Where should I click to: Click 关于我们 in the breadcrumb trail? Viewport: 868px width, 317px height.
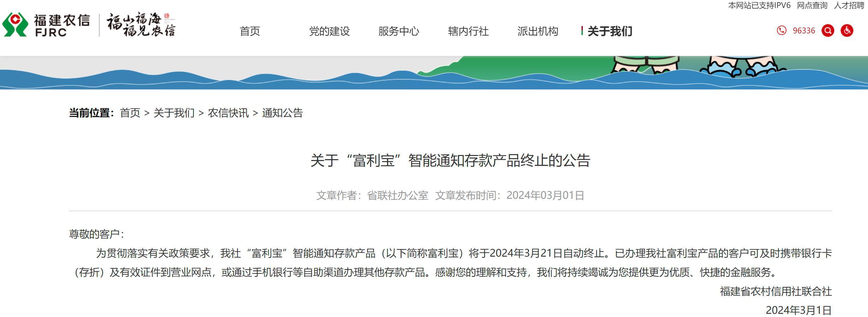pyautogui.click(x=174, y=113)
